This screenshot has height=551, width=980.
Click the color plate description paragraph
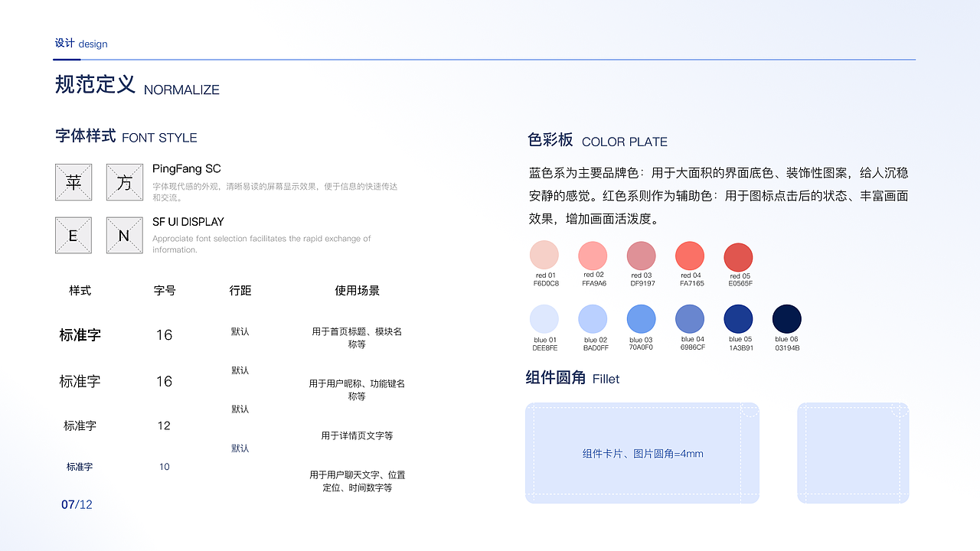[x=719, y=196]
